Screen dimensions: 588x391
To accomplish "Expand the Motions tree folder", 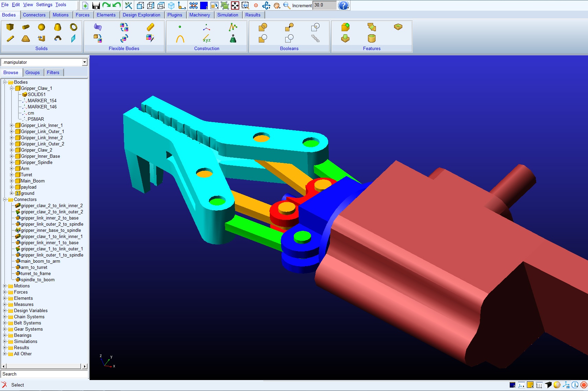I will pos(5,286).
